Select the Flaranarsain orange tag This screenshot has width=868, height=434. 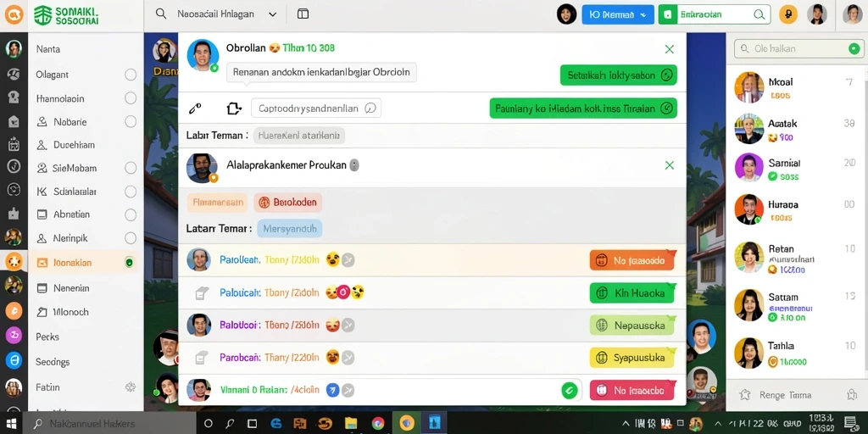pos(218,202)
